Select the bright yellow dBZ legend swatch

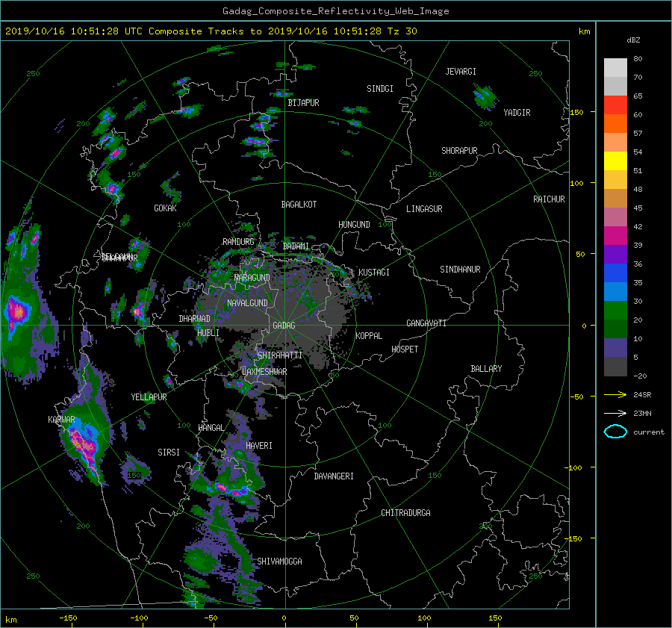click(615, 161)
